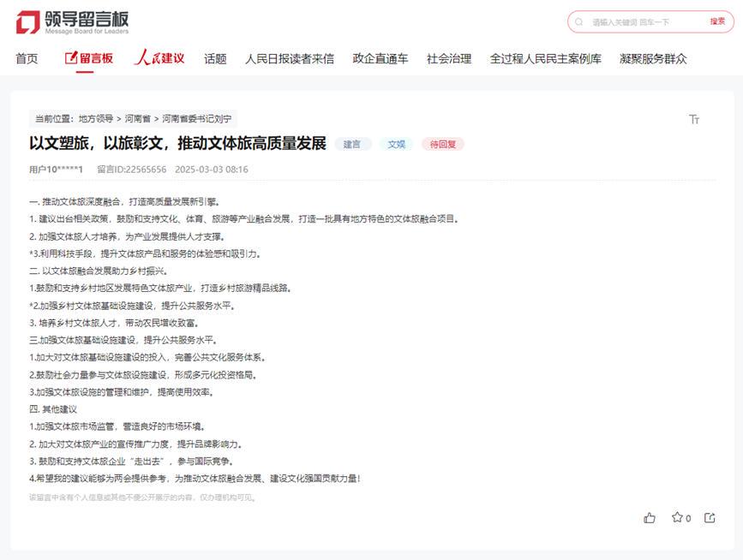Open 全过程人民民主案例库

[545, 58]
